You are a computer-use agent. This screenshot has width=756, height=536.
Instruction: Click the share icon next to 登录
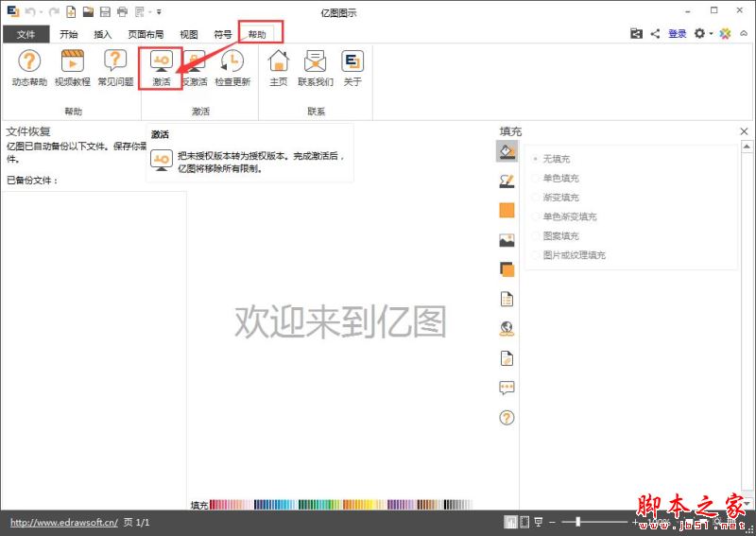coord(655,33)
